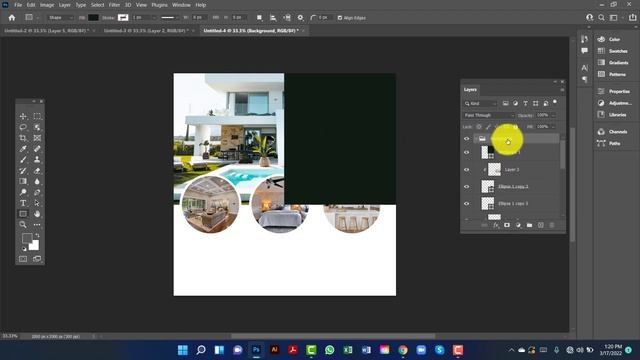Open the Pass Through blend mode dropdown
Viewport: 640px width, 360px height.
point(489,116)
